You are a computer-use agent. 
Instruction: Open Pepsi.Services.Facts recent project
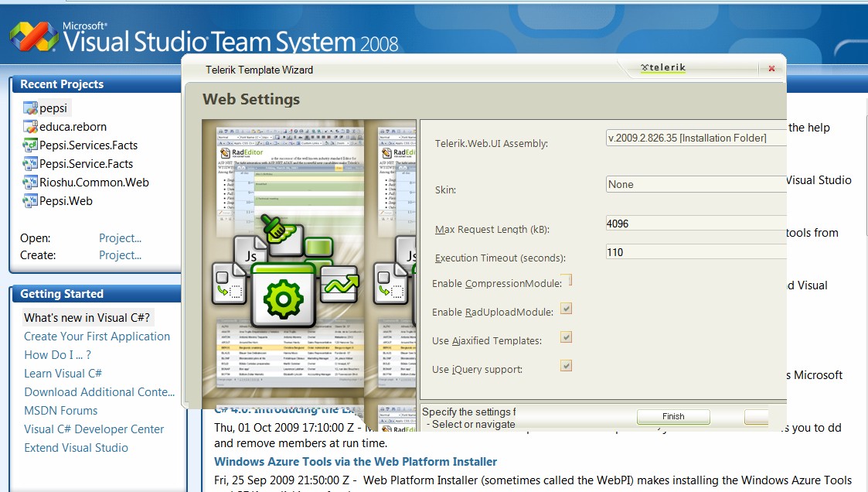pyautogui.click(x=89, y=145)
